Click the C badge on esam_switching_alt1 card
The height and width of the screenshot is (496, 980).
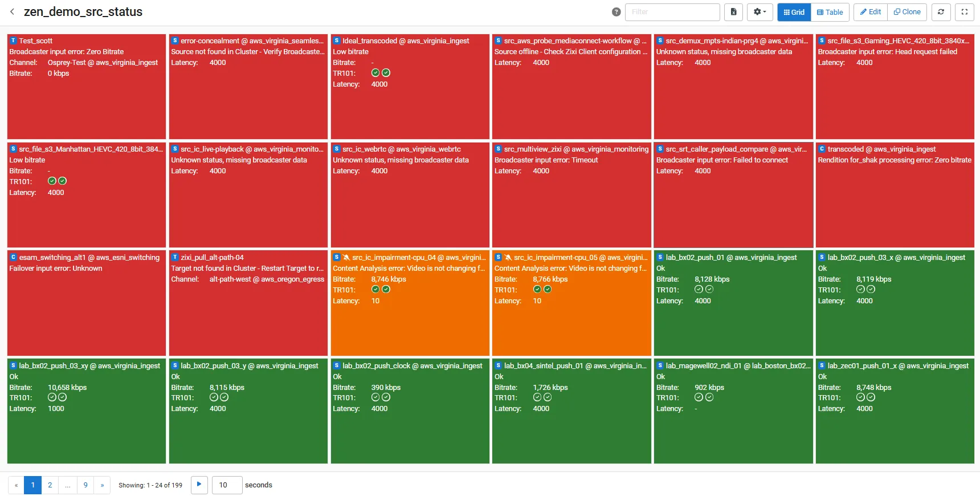click(13, 257)
